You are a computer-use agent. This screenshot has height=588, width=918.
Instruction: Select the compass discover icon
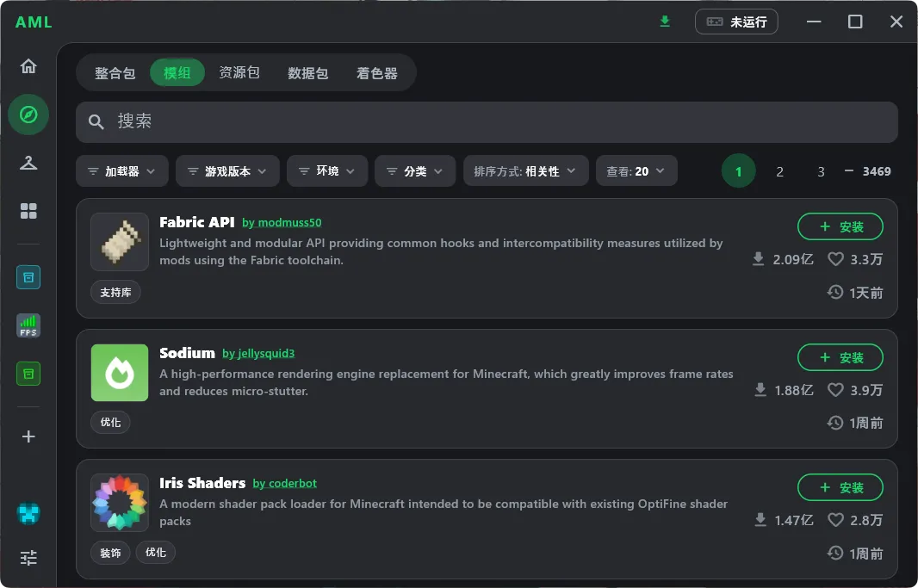click(x=28, y=115)
